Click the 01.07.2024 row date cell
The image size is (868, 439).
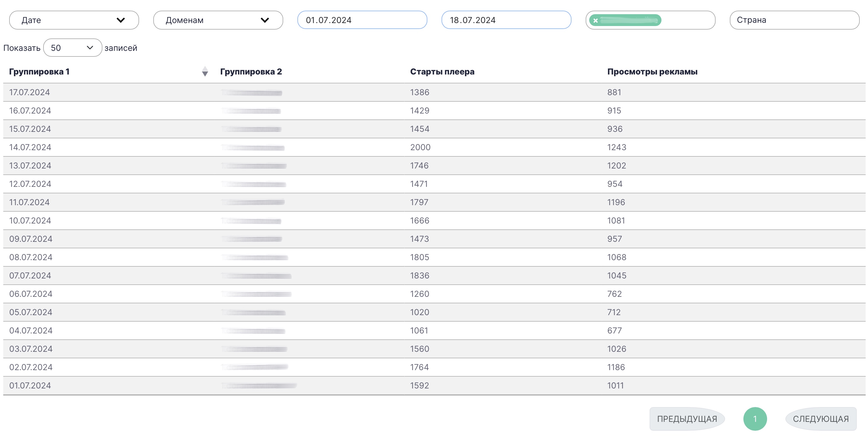tap(30, 385)
